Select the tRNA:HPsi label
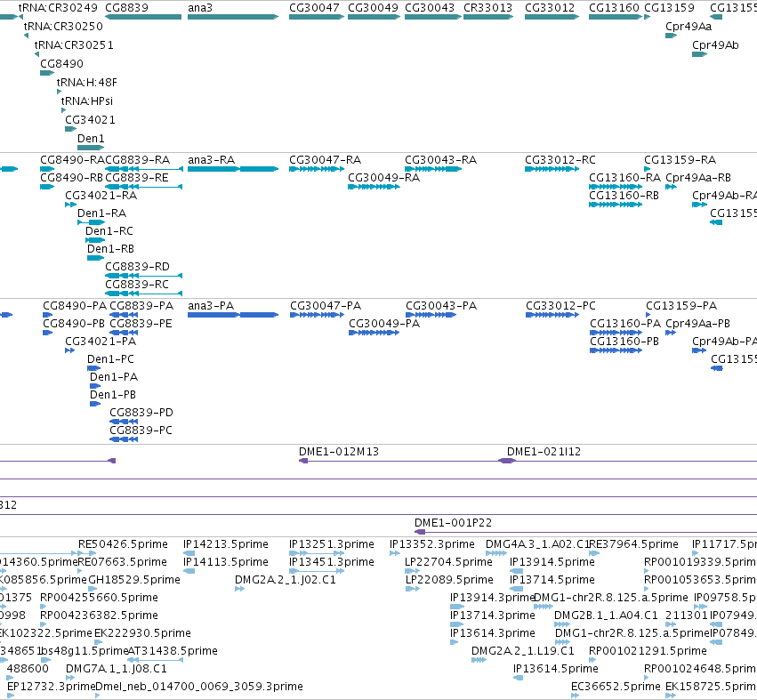 tap(87, 101)
